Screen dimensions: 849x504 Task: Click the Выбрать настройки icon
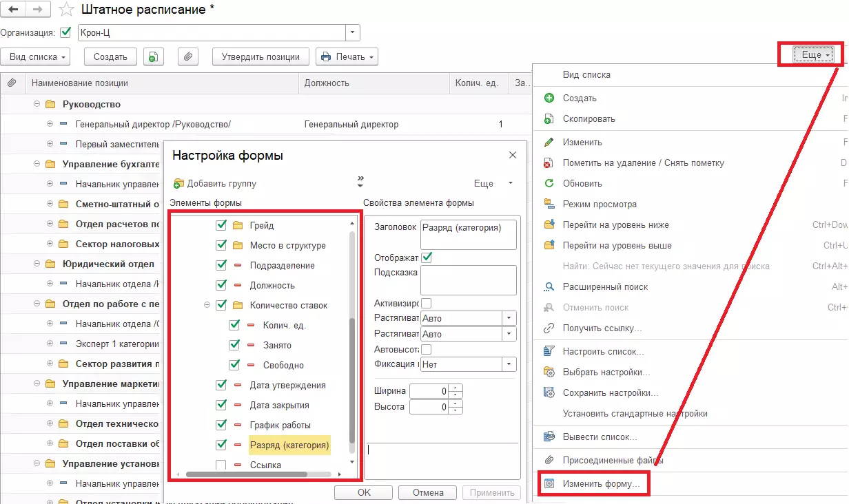coord(549,372)
